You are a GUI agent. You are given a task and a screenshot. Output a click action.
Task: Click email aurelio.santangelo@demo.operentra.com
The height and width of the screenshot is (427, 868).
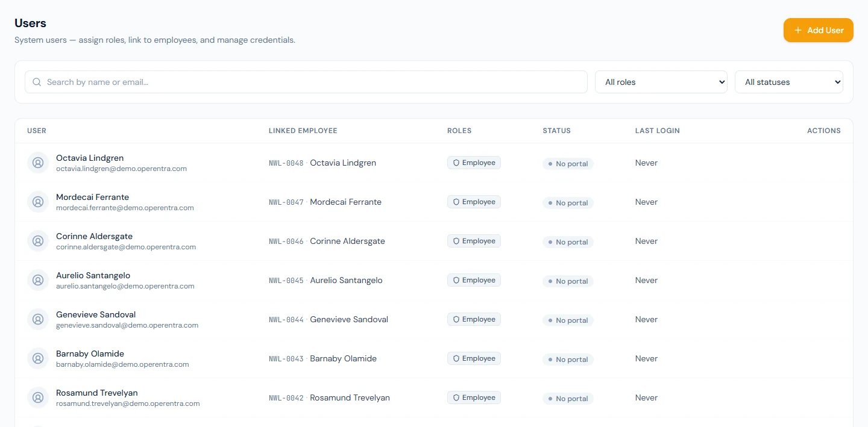click(125, 286)
